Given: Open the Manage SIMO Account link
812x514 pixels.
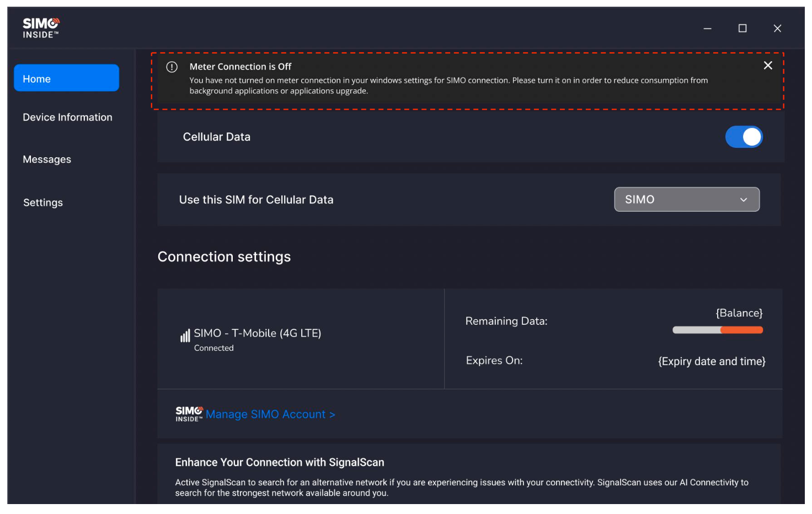Looking at the screenshot, I should (270, 414).
